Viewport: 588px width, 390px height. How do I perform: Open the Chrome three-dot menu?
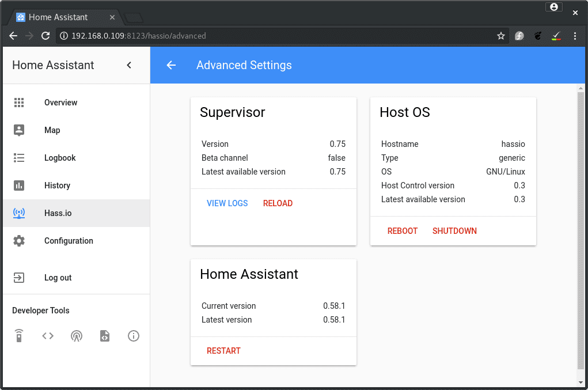click(575, 36)
